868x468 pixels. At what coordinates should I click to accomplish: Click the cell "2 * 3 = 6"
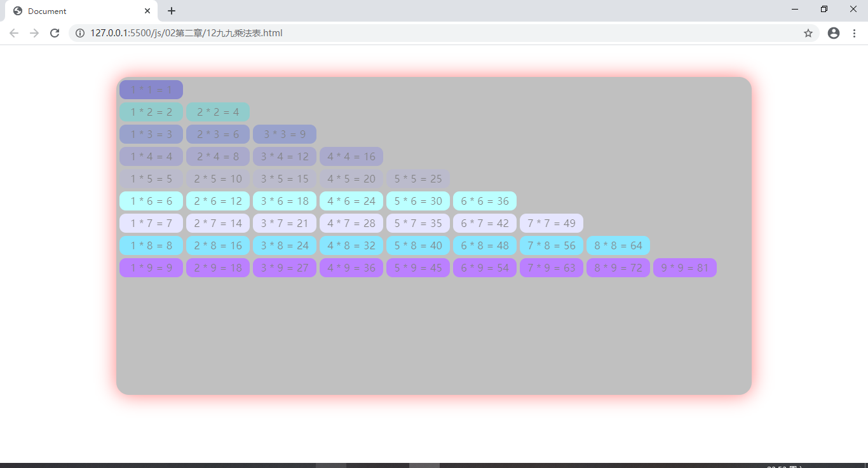tap(218, 134)
